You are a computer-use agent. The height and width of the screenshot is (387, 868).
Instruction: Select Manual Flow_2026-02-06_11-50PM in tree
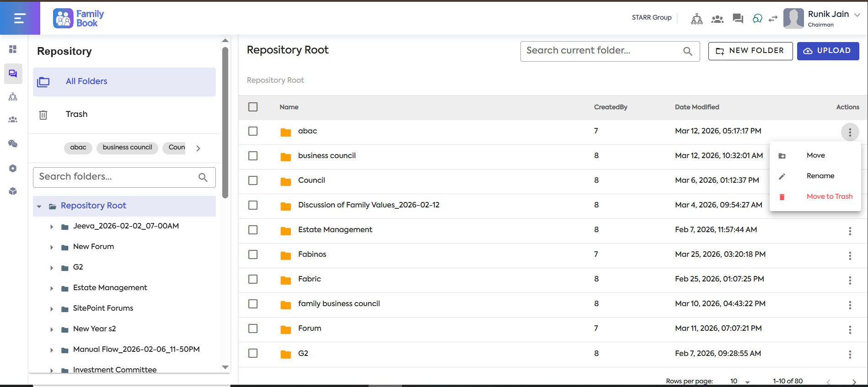pyautogui.click(x=136, y=349)
